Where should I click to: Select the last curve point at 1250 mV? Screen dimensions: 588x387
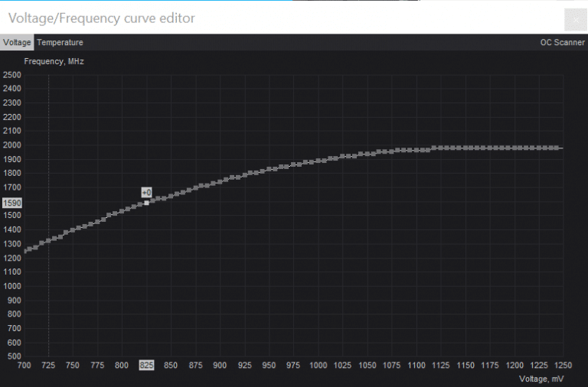(561, 148)
